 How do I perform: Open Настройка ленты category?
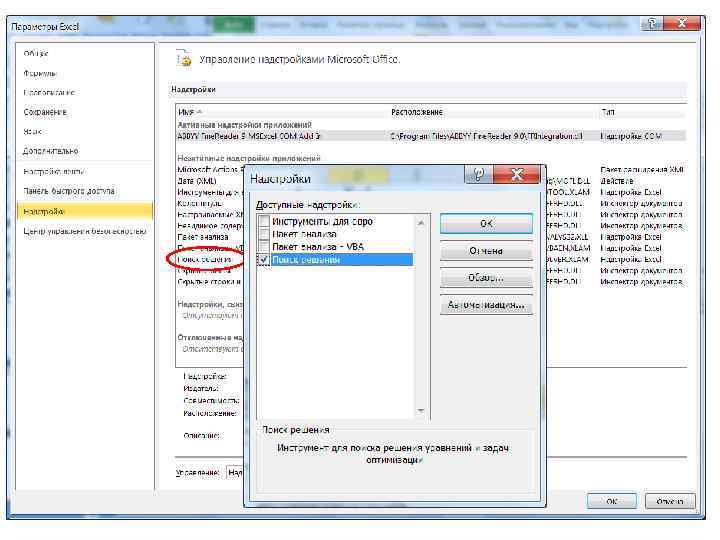point(54,172)
